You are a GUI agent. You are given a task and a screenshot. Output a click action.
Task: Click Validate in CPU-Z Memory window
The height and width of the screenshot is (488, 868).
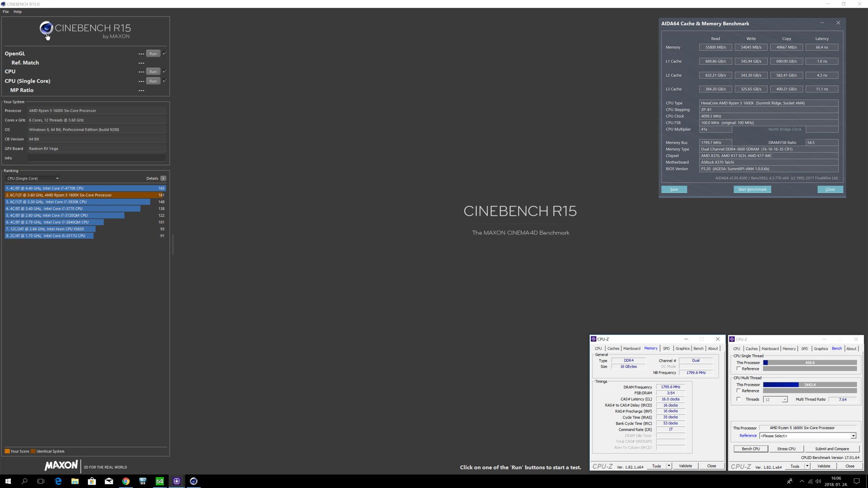(x=685, y=466)
